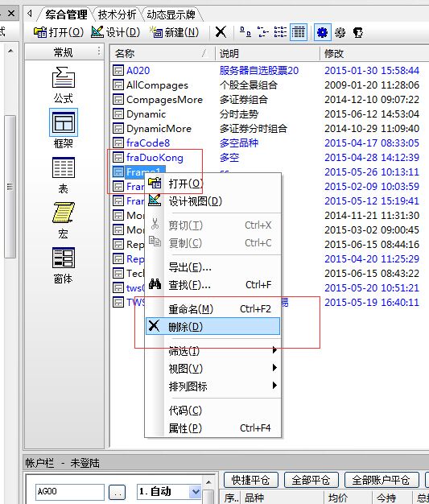429x504 pixels.
Task: Click the 品种 column header in positions table
Action: pyautogui.click(x=282, y=498)
